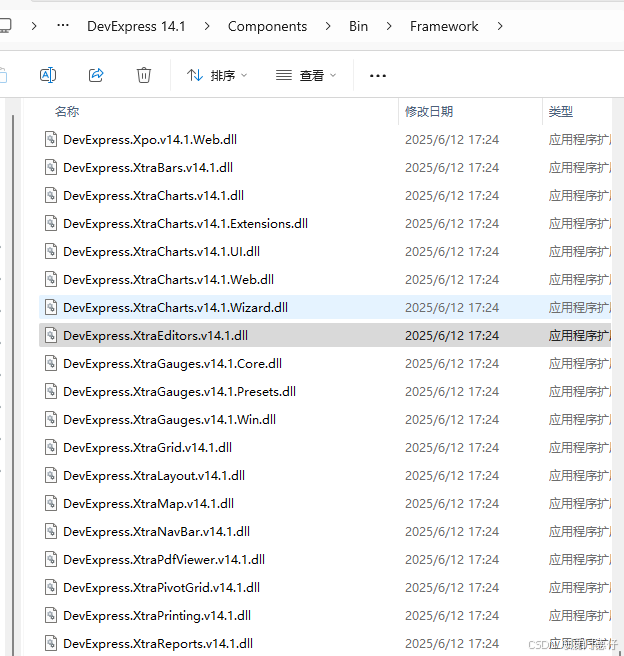
Task: Open the toolbar's three-dot more options menu
Action: [x=378, y=76]
